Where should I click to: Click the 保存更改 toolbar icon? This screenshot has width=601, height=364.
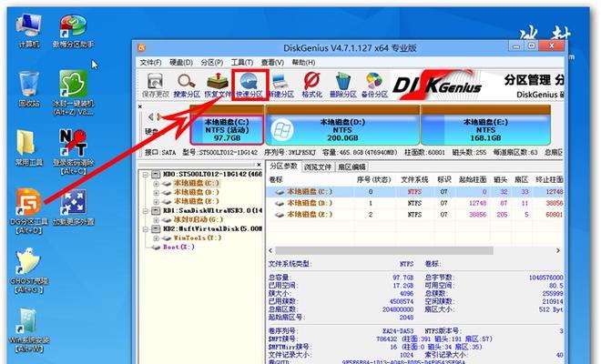point(155,85)
